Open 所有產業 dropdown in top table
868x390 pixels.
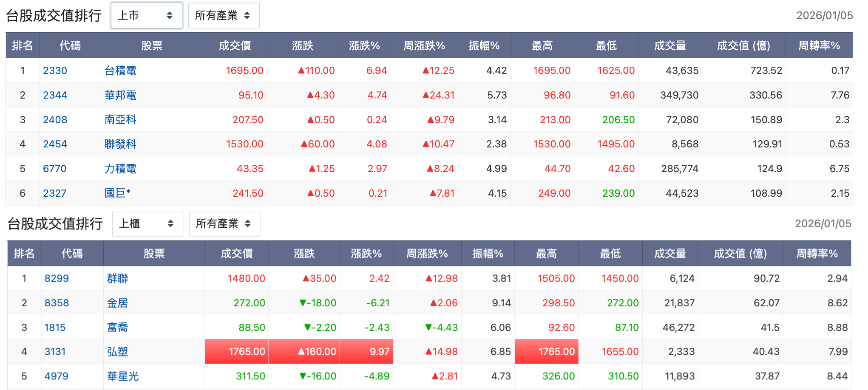pos(224,16)
